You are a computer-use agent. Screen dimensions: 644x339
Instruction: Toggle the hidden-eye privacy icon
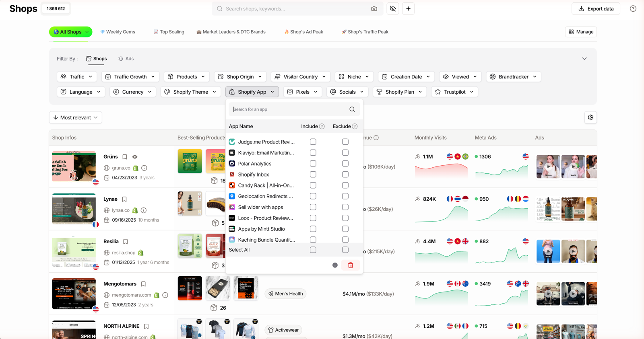pyautogui.click(x=393, y=9)
